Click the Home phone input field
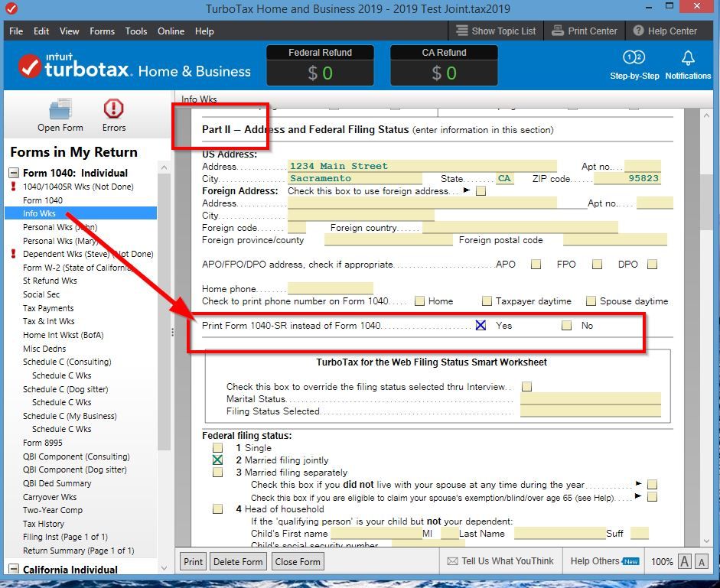 [x=330, y=289]
